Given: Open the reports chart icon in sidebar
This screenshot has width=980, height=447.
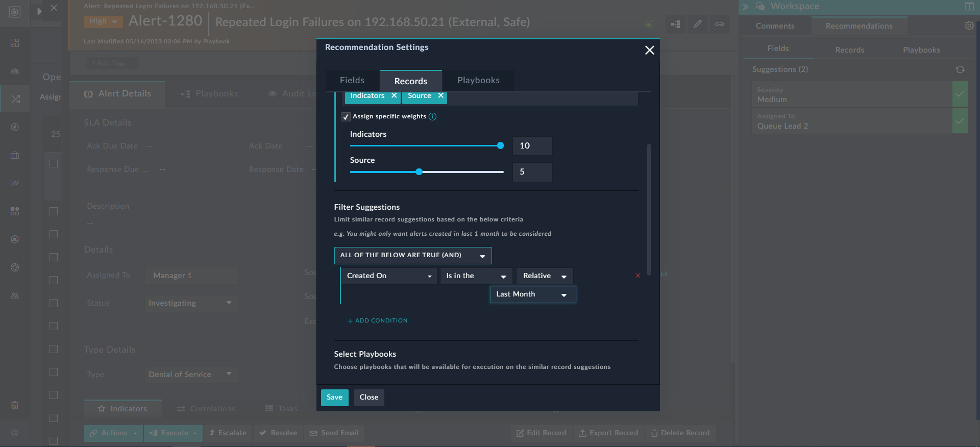Looking at the screenshot, I should tap(15, 183).
